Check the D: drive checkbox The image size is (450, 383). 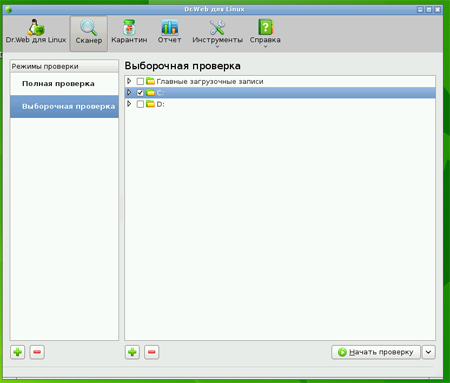(140, 104)
